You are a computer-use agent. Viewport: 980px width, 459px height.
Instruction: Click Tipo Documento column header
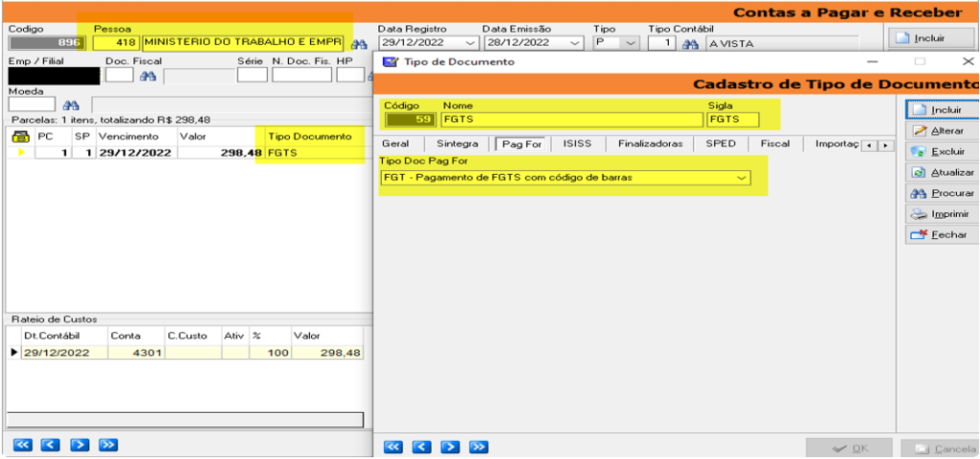309,136
